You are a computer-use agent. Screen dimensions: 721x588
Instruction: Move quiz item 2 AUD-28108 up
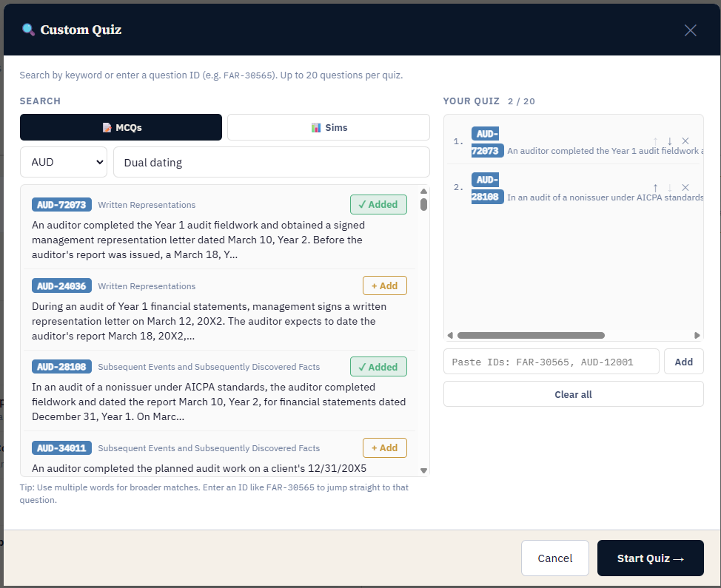pos(655,187)
